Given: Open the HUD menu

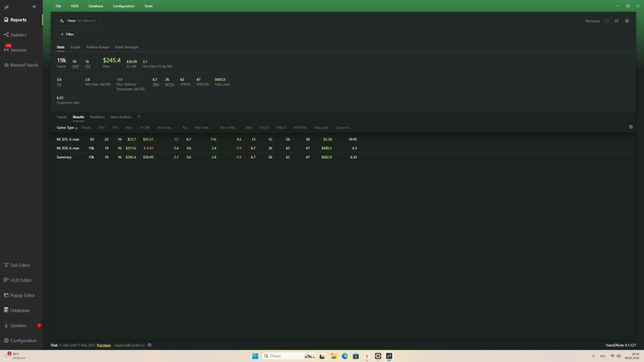Looking at the screenshot, I should [75, 6].
